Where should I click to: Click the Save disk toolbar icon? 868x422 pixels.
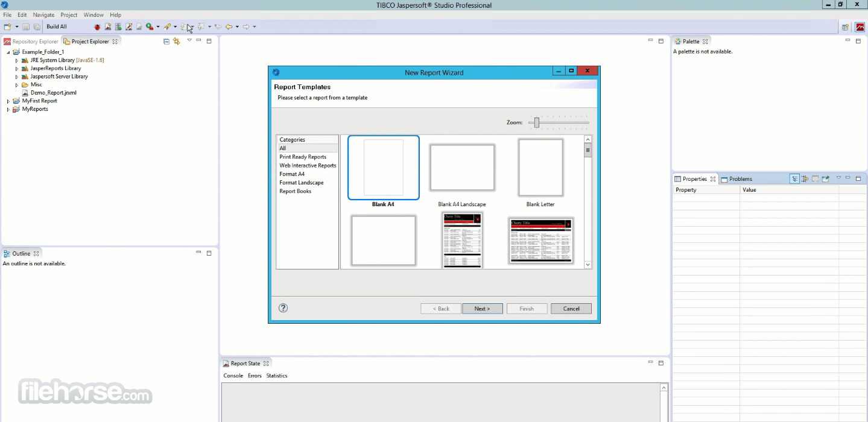(26, 27)
